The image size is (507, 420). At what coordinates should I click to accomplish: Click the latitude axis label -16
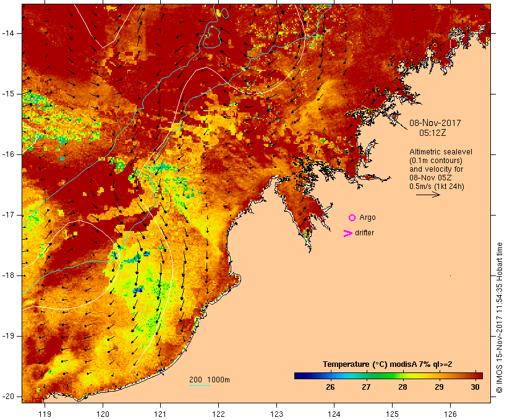(x=8, y=154)
